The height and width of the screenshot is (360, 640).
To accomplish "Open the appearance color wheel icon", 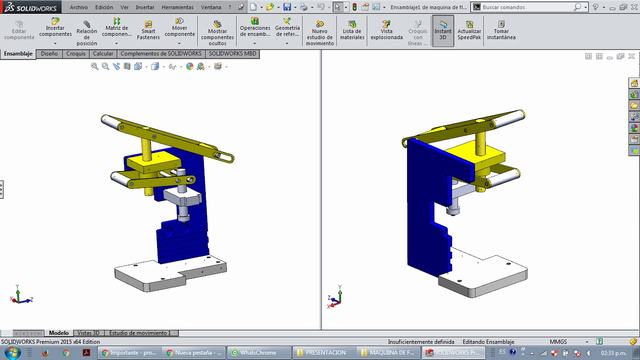I will 189,66.
